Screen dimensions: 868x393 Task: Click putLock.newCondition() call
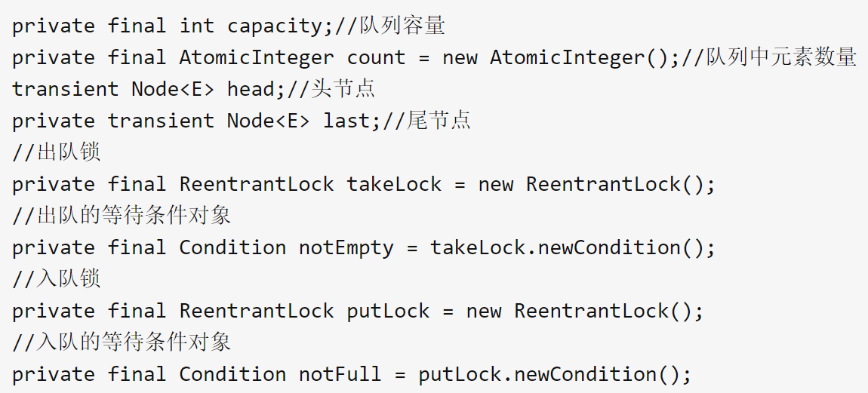(x=554, y=375)
